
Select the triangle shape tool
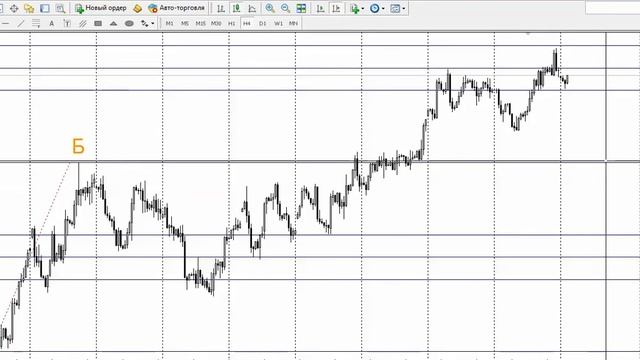pyautogui.click(x=113, y=24)
